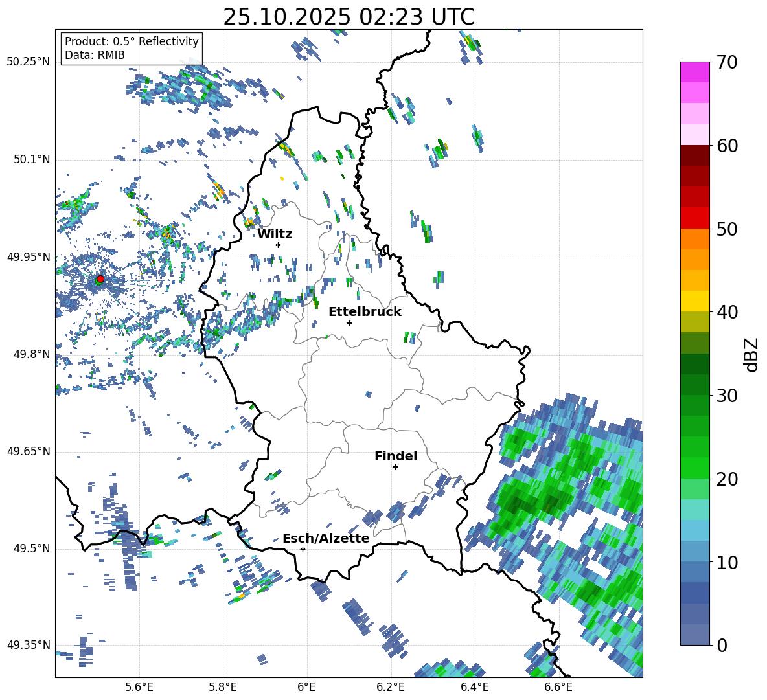Click the 'Data: RMIB' label
The height and width of the screenshot is (700, 767).
coord(95,55)
